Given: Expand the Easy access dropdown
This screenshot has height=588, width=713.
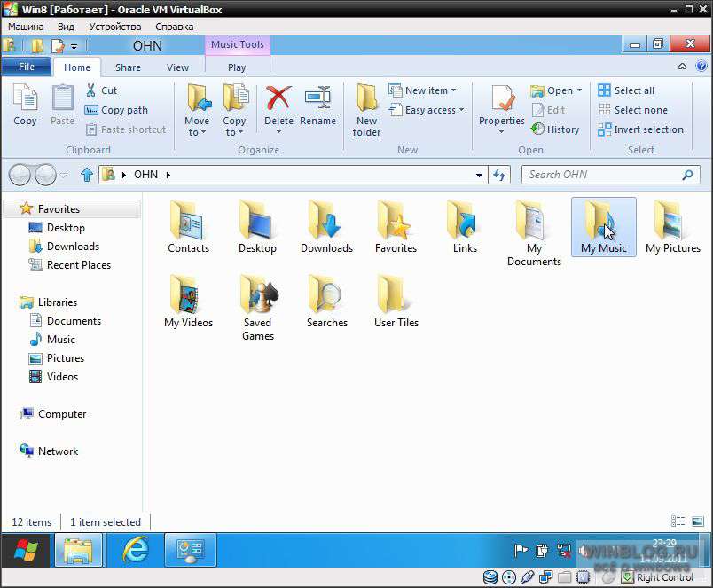Looking at the screenshot, I should (x=461, y=110).
